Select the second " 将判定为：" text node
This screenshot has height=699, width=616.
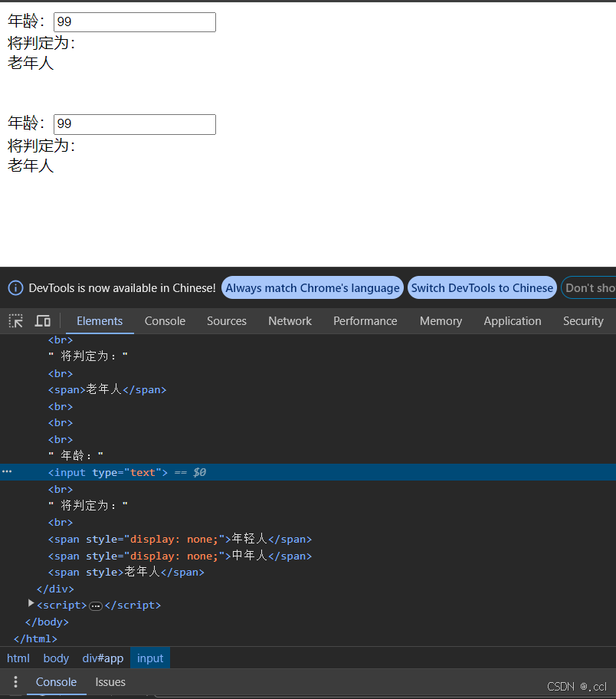[x=88, y=506]
